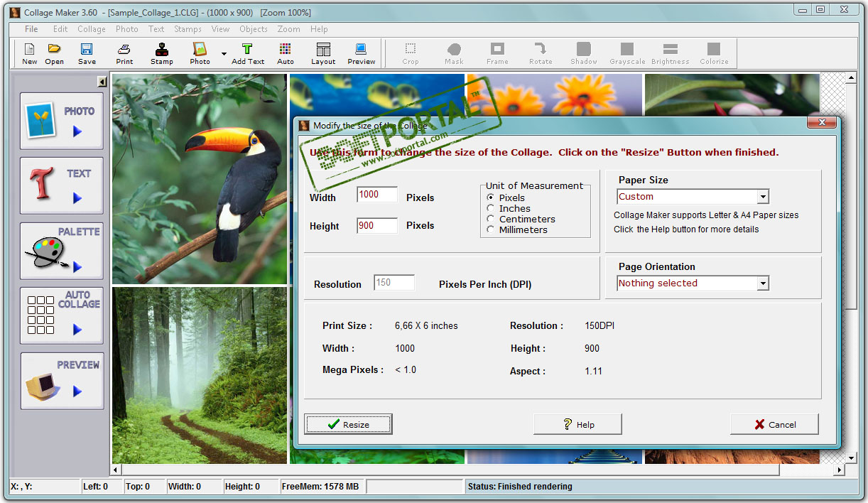Select the Pixels unit radio button
The width and height of the screenshot is (868, 503).
click(490, 198)
